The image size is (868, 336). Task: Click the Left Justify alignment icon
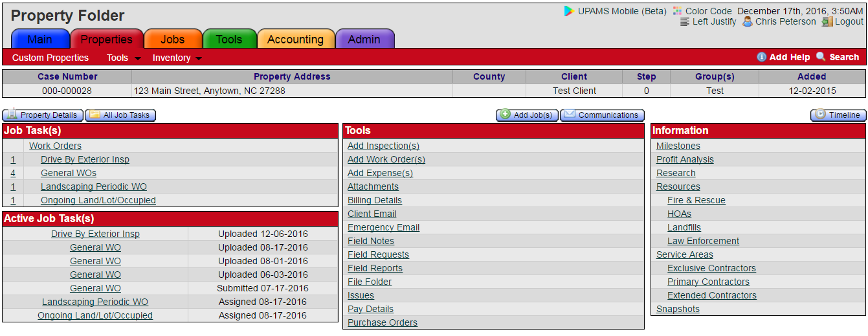click(x=685, y=22)
